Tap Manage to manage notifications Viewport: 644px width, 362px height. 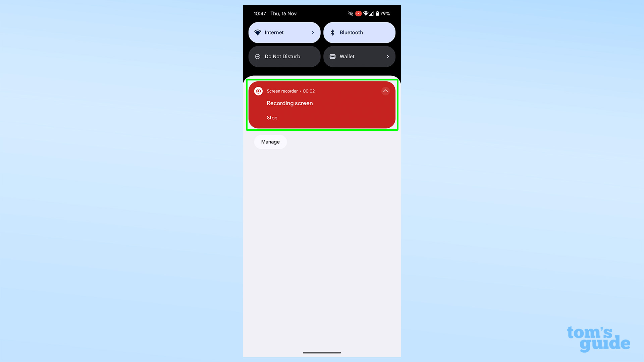pyautogui.click(x=270, y=141)
